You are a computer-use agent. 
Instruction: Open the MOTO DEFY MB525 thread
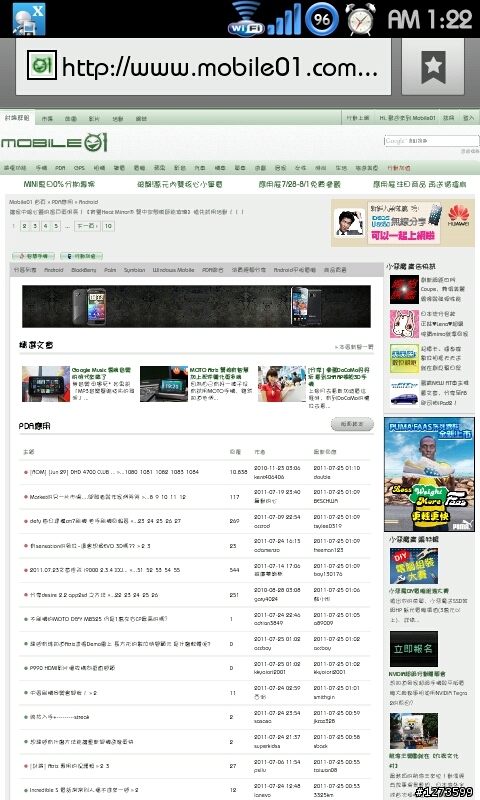(98, 619)
